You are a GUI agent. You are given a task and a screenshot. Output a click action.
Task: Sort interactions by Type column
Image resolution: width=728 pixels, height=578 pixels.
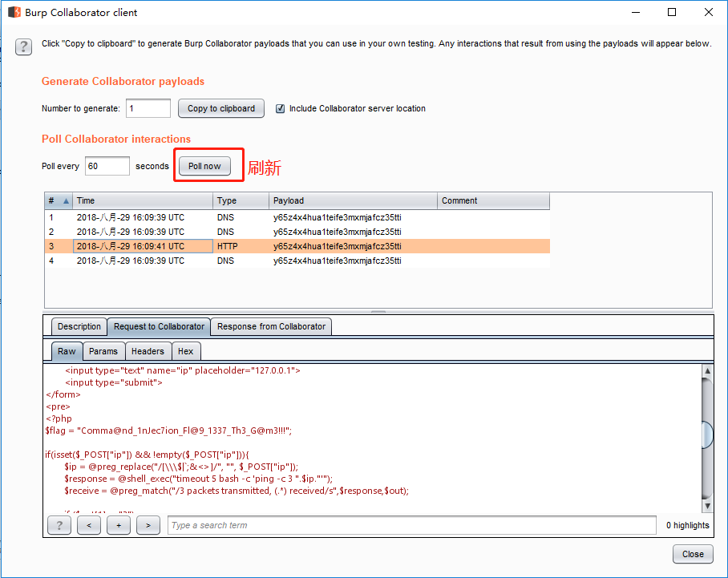tap(241, 201)
